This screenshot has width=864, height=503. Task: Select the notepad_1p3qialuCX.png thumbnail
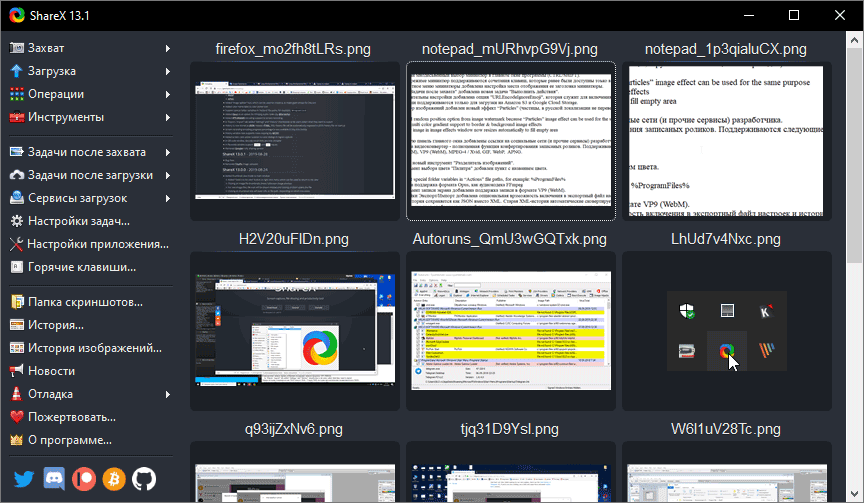[x=727, y=141]
